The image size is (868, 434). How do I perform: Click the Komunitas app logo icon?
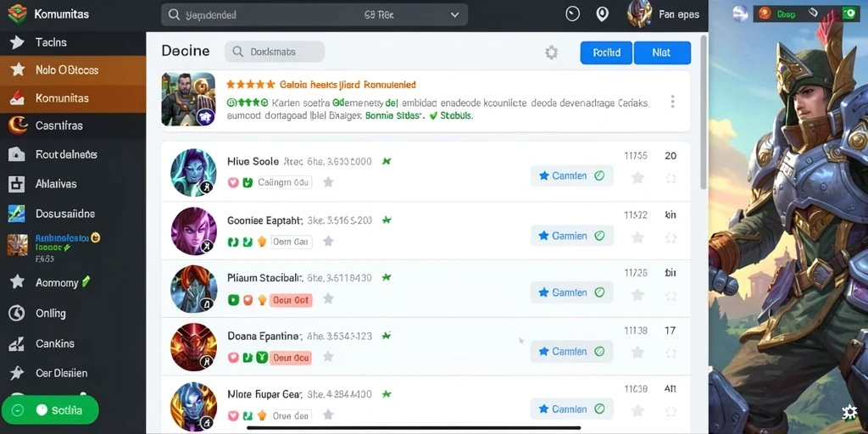17,14
